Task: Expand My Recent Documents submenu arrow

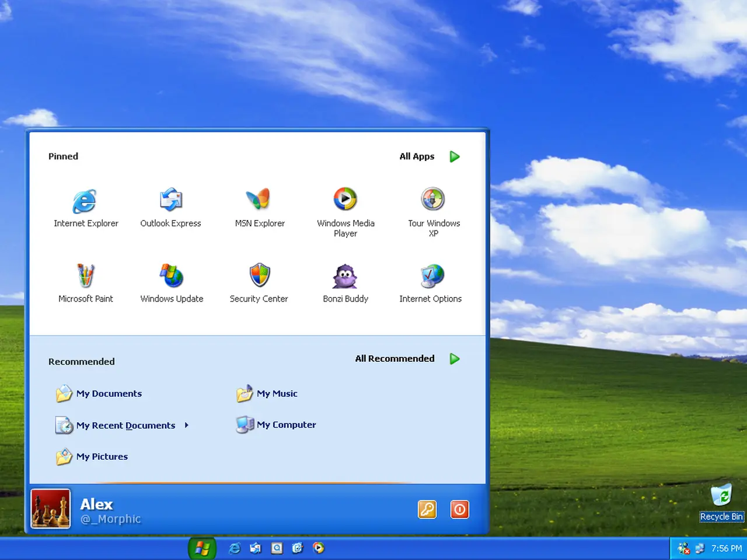Action: coord(186,425)
